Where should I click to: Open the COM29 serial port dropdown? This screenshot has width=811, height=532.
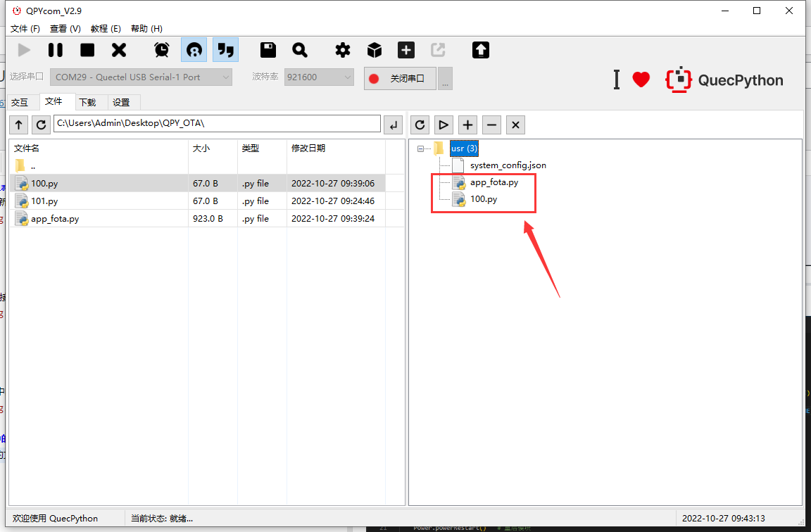pyautogui.click(x=141, y=77)
